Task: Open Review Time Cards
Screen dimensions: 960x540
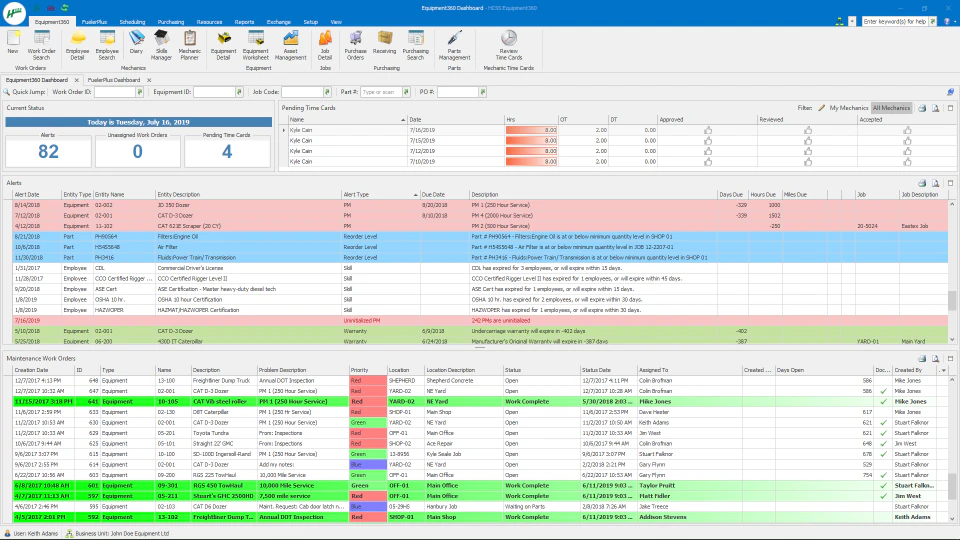Action: 509,45
